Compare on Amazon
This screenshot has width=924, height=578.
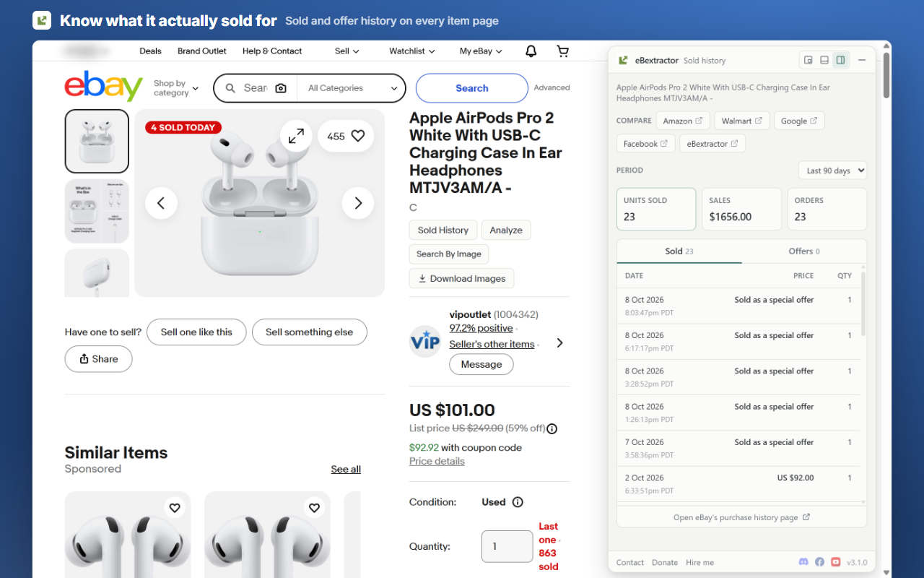click(x=683, y=121)
